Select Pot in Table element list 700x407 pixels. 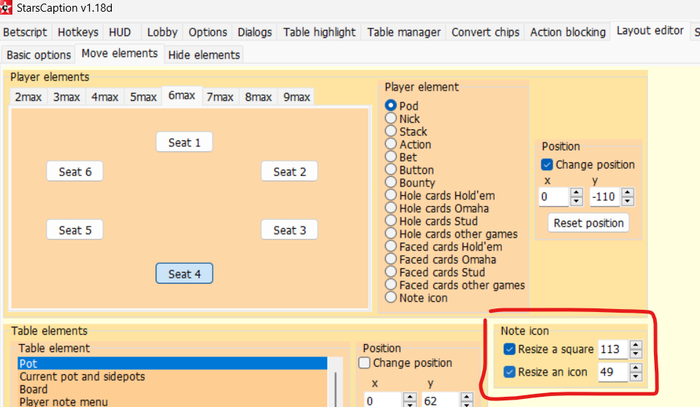point(172,363)
